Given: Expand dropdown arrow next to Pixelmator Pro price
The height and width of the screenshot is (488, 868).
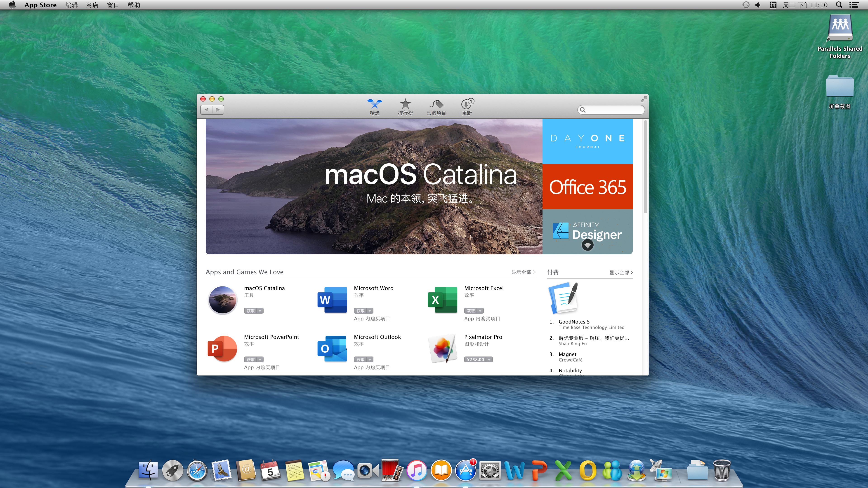Looking at the screenshot, I should pyautogui.click(x=489, y=360).
